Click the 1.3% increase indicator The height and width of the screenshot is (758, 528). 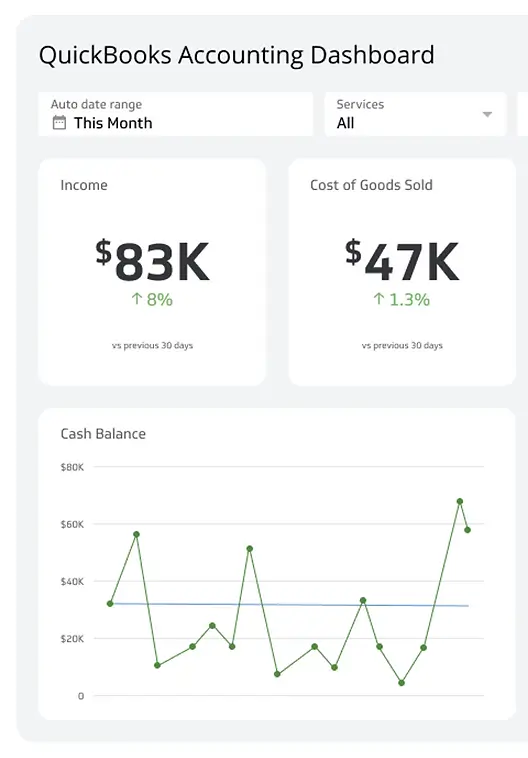(x=401, y=300)
